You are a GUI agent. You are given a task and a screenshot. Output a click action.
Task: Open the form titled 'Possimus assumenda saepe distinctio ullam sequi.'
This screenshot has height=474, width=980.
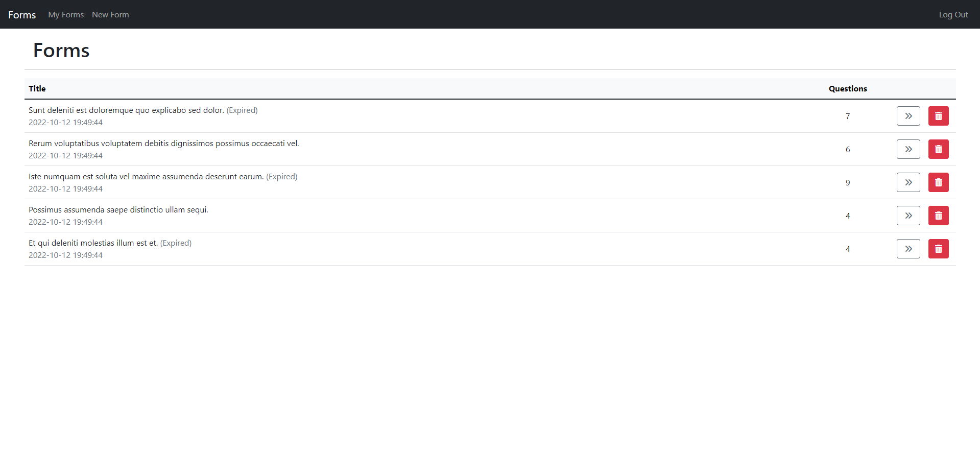click(x=118, y=209)
